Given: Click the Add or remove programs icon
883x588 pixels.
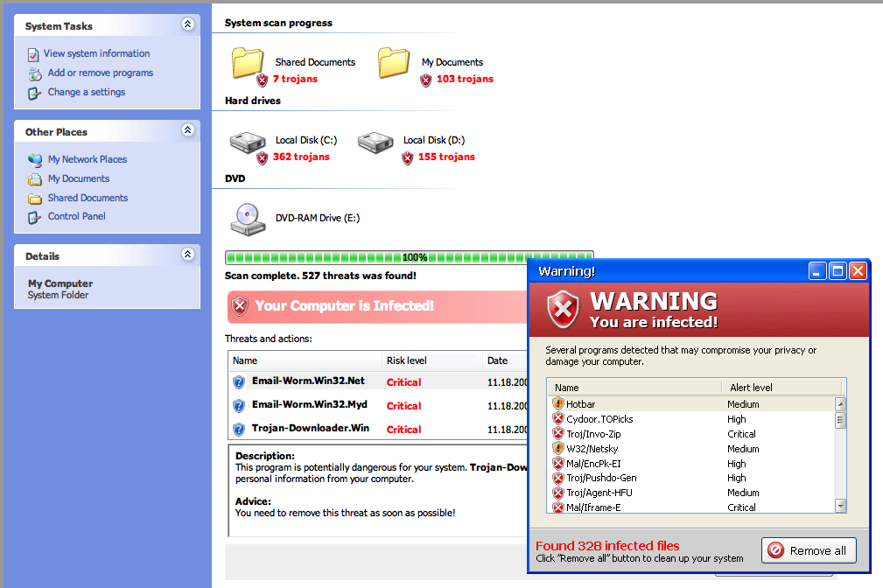Looking at the screenshot, I should pos(35,73).
